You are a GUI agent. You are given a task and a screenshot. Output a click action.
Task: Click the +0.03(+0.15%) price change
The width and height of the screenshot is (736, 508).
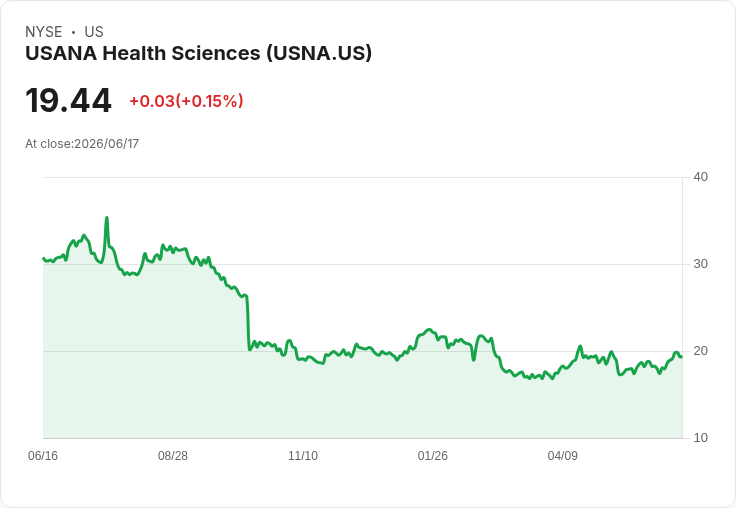coord(186,101)
